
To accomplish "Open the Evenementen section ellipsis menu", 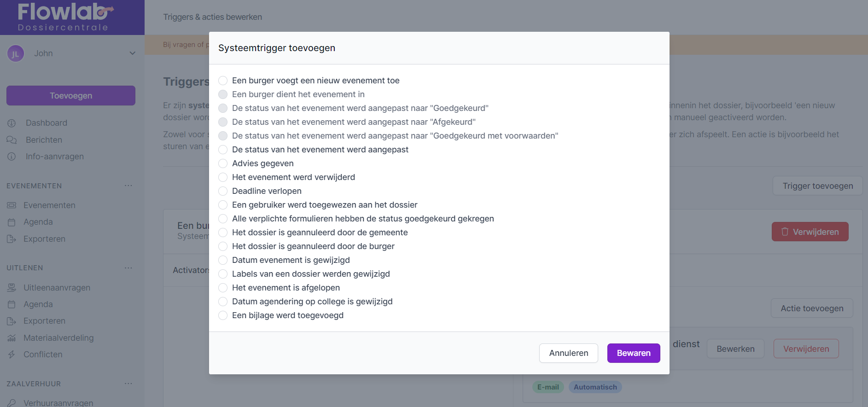I will point(128,186).
